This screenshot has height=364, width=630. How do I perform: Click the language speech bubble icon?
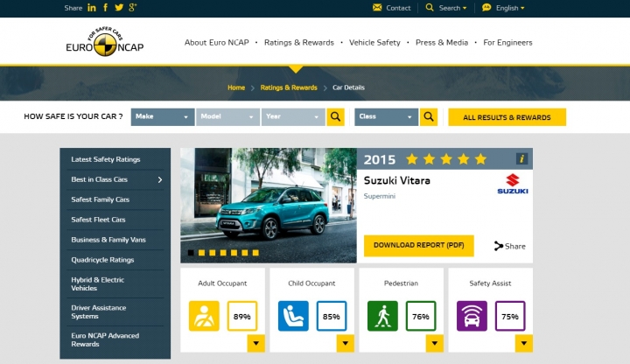tap(486, 8)
